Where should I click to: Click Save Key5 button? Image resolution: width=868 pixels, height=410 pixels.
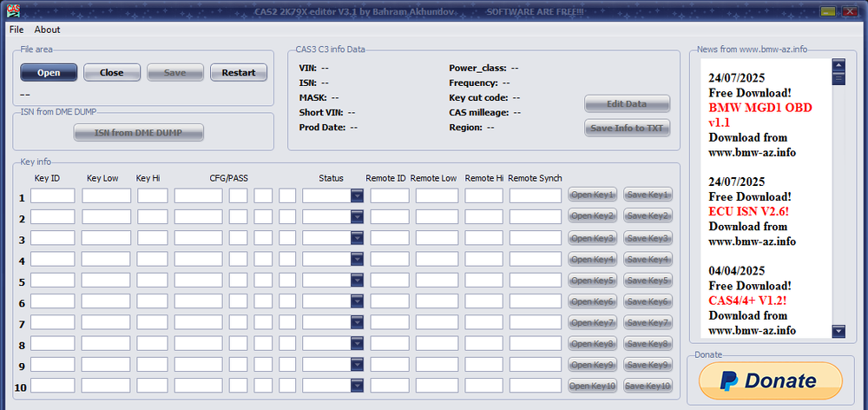(648, 281)
